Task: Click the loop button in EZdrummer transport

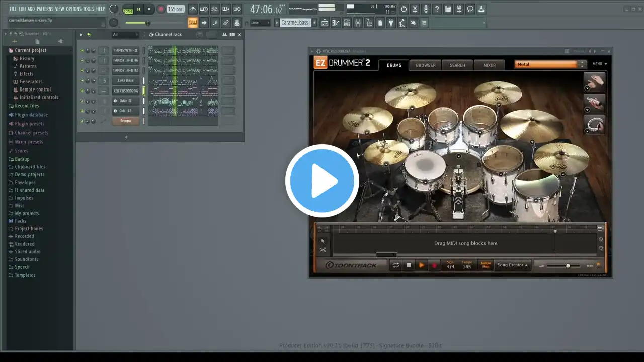Action: [x=396, y=265]
